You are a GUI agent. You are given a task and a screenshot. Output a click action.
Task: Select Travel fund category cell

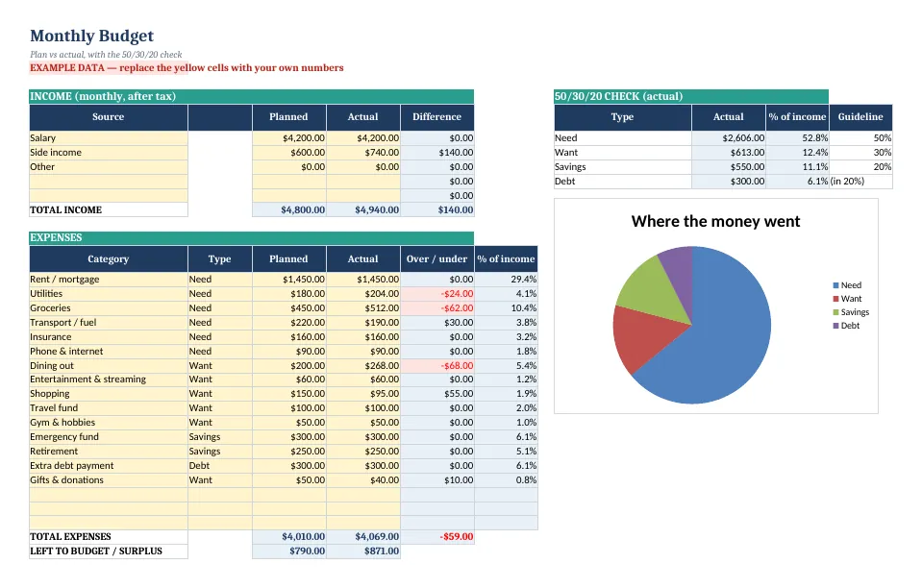click(109, 408)
